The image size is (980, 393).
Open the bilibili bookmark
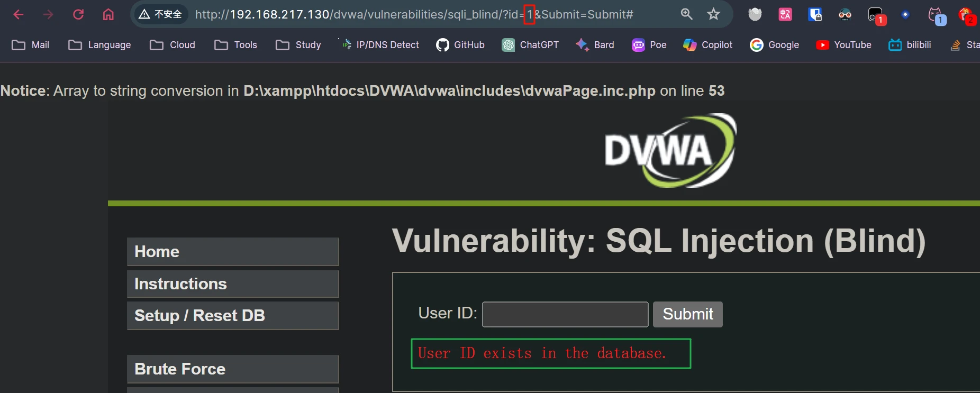[910, 45]
